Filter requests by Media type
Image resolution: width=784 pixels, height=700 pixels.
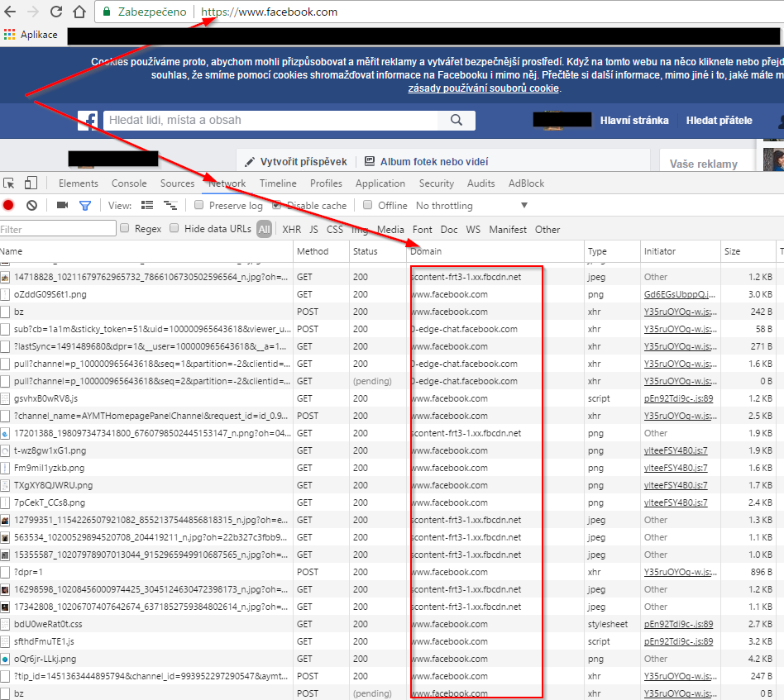tap(390, 229)
